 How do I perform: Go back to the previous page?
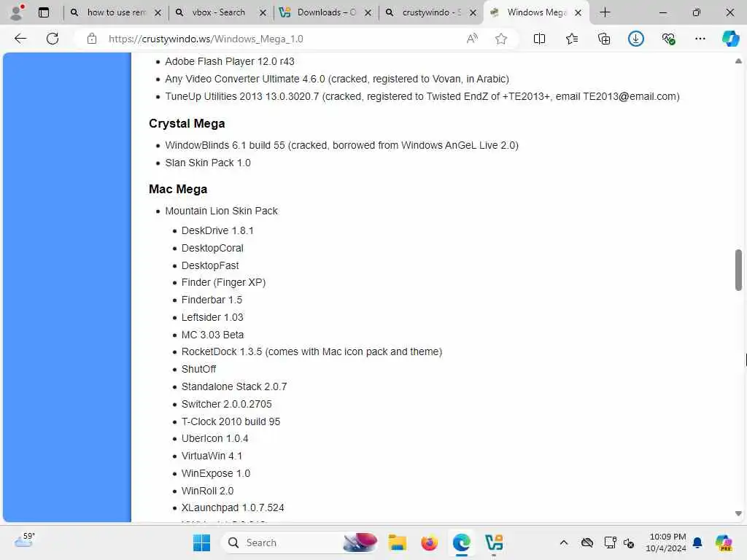pos(20,39)
